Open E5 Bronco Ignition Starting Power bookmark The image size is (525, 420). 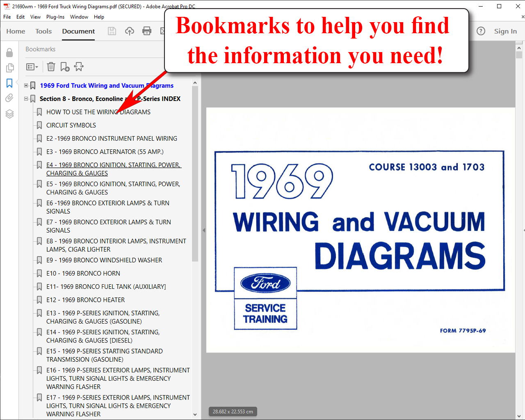(x=113, y=188)
